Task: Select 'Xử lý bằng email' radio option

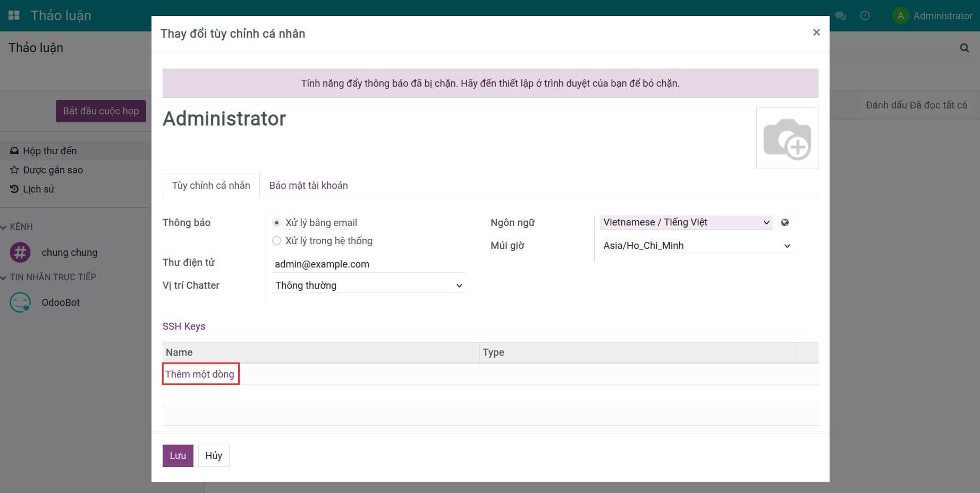Action: (x=276, y=223)
